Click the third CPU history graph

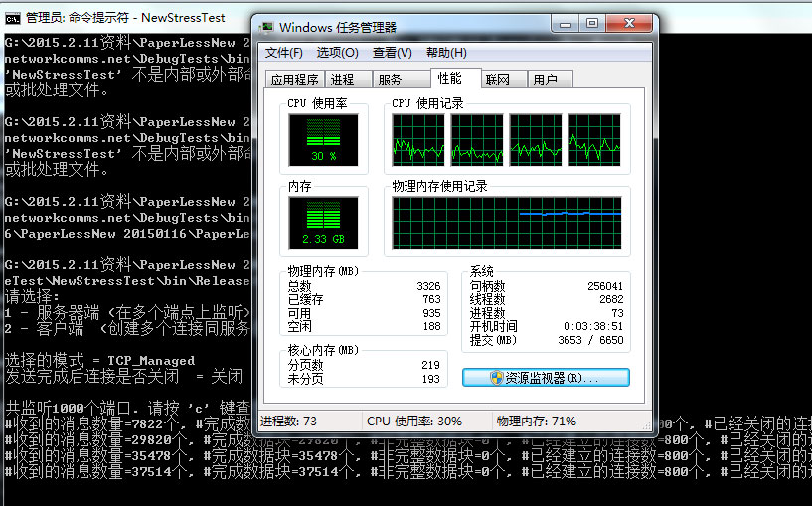tap(536, 140)
